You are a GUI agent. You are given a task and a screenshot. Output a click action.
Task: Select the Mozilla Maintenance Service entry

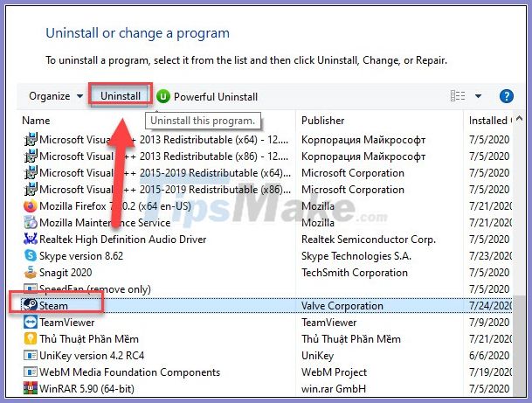pyautogui.click(x=105, y=223)
